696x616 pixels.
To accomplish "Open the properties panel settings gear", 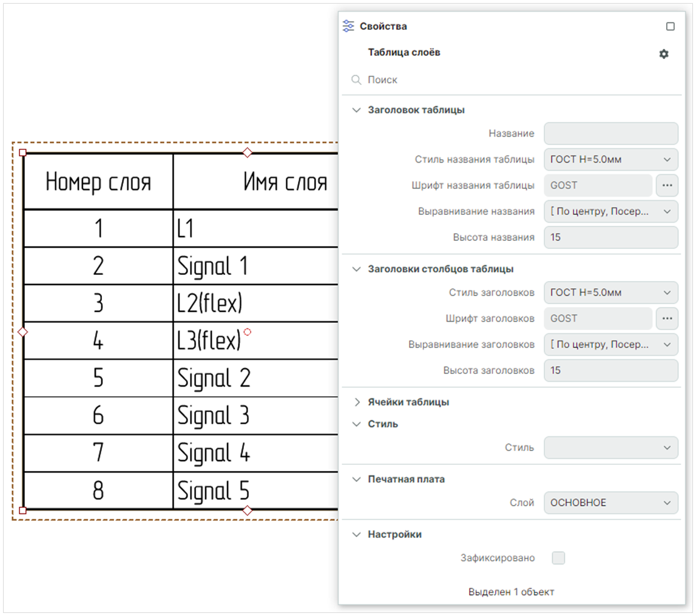I will coord(663,54).
